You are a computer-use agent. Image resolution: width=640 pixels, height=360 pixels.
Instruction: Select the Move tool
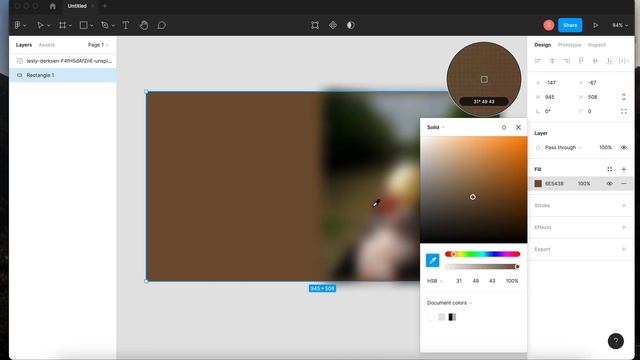tap(40, 25)
